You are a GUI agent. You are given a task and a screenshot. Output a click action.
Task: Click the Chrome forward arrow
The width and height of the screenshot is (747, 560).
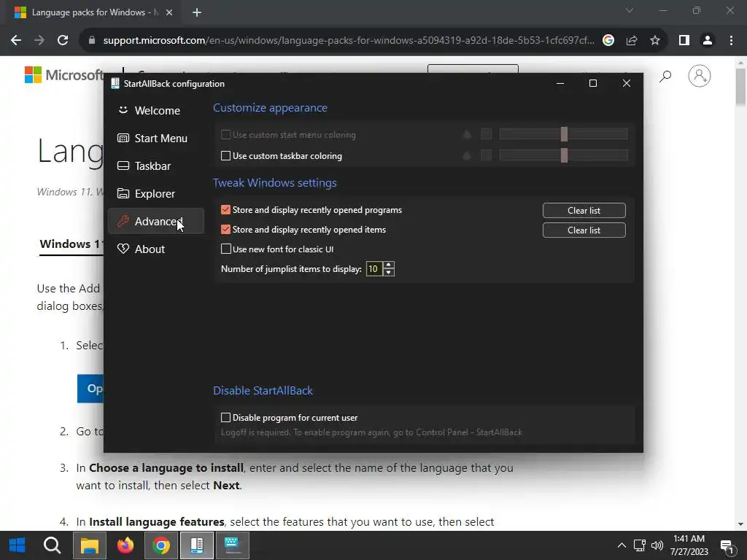point(39,41)
